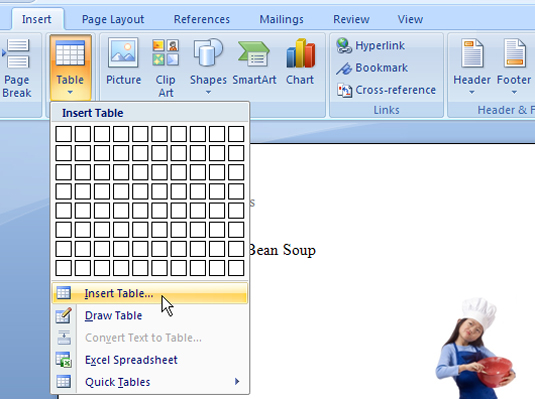Choose Quick Tables from the menu
Viewport: 535px width, 399px height.
click(x=150, y=382)
